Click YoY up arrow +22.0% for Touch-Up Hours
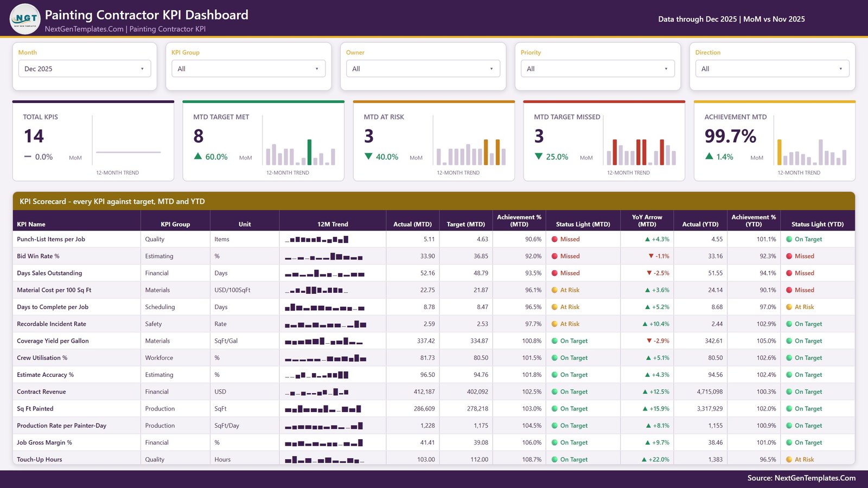The image size is (868, 488). point(644,459)
